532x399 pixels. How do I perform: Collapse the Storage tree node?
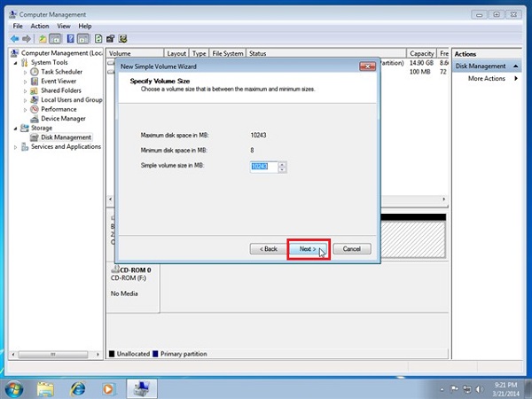[14, 128]
